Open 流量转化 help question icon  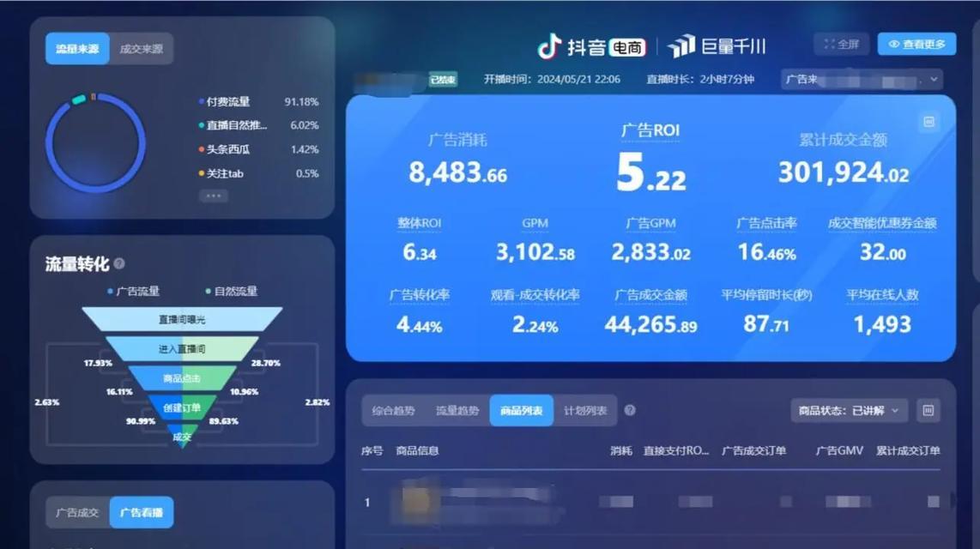point(118,263)
